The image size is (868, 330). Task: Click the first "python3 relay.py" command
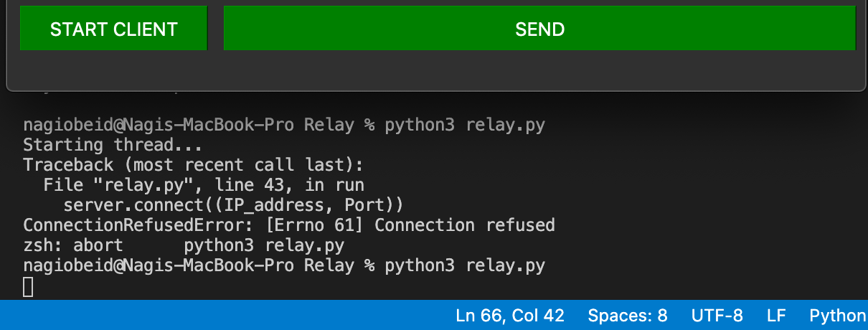[x=465, y=125]
